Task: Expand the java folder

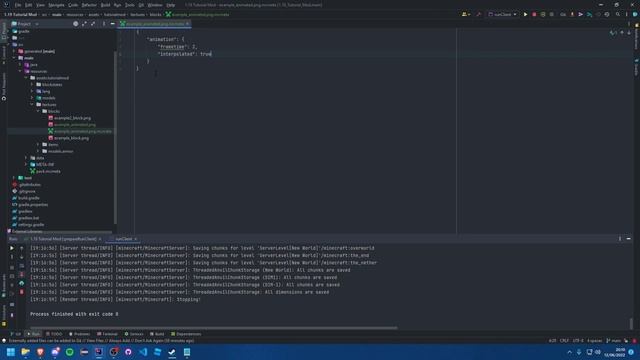Action: (x=20, y=64)
